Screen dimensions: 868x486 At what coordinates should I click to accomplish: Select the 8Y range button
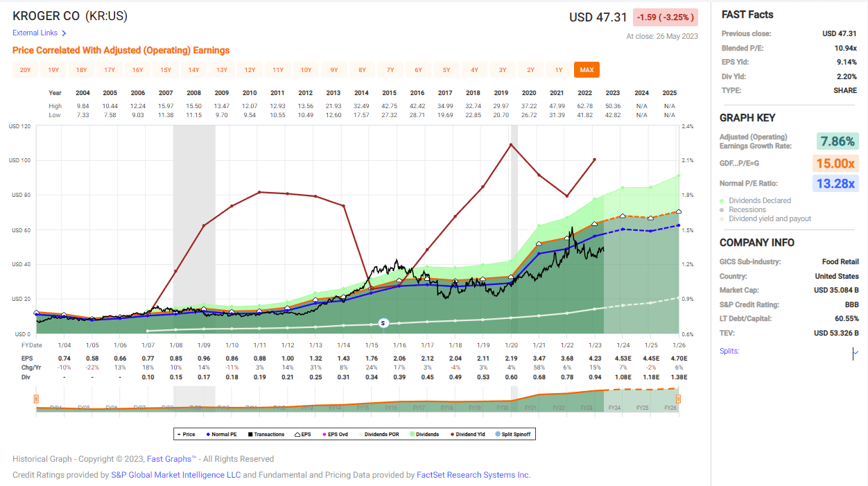(362, 70)
